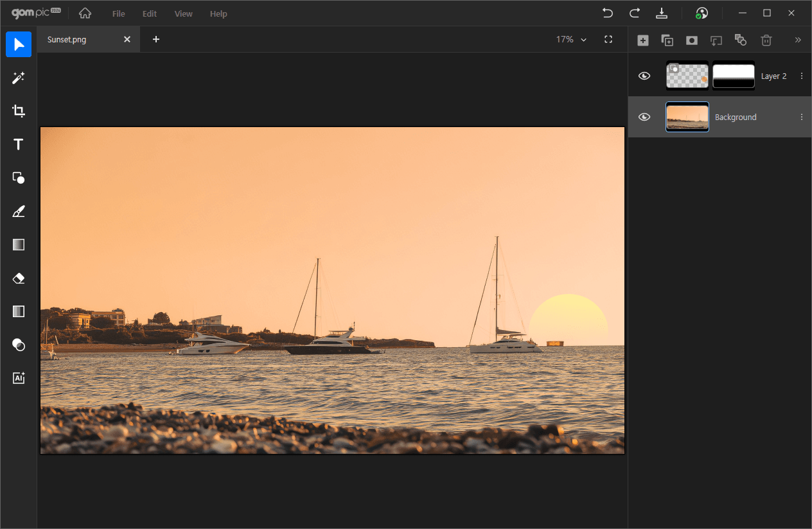Open the 17% zoom level dropdown
The height and width of the screenshot is (529, 812).
pos(571,39)
